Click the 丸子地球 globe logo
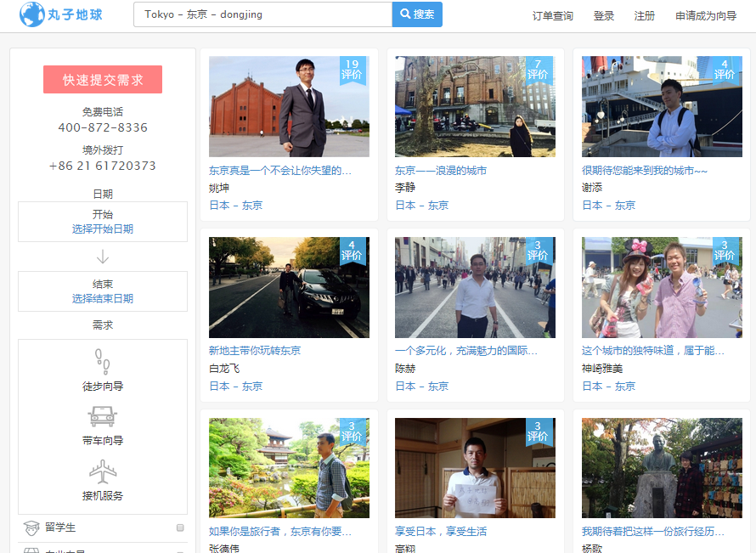Screen dimensions: 756x553 click(61, 14)
